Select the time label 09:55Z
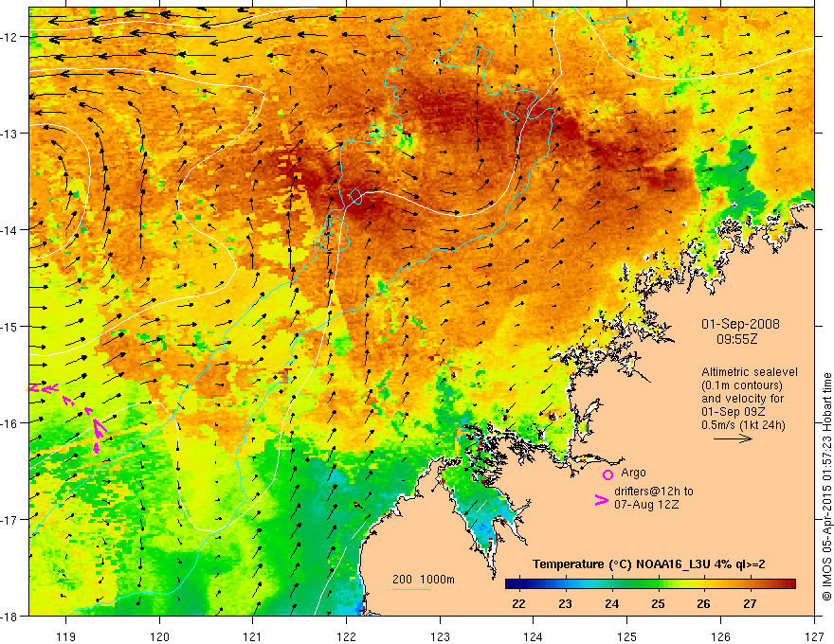834x644 pixels. click(736, 339)
